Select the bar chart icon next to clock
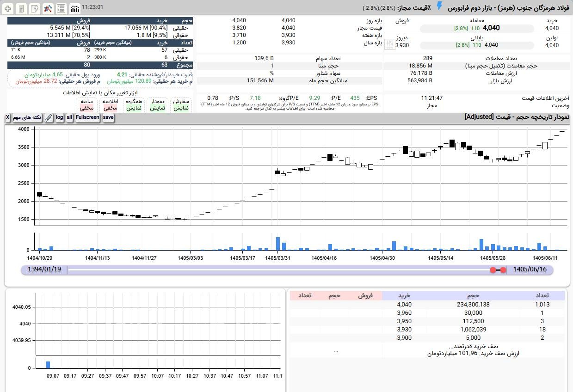Image resolution: width=573 pixels, height=392 pixels. pos(74,8)
